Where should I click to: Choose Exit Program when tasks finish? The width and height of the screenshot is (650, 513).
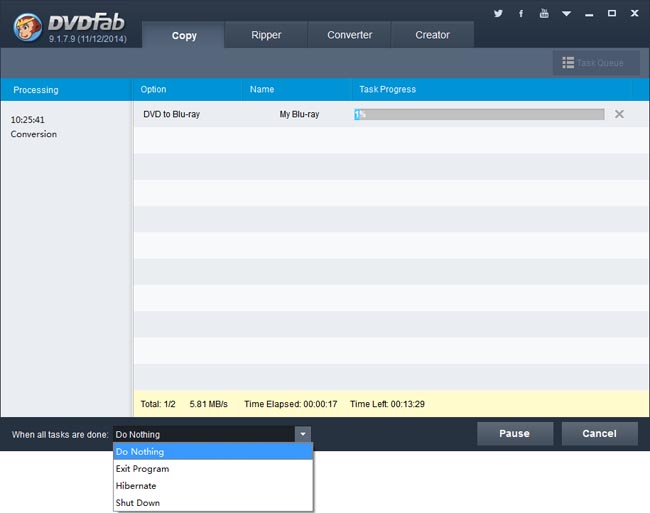pos(213,469)
